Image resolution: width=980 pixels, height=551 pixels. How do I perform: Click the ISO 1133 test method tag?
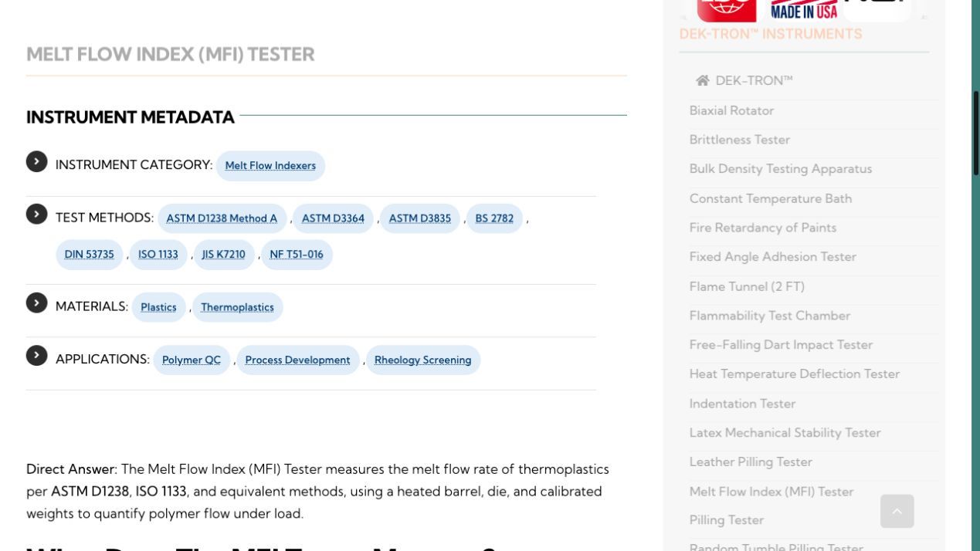click(158, 255)
